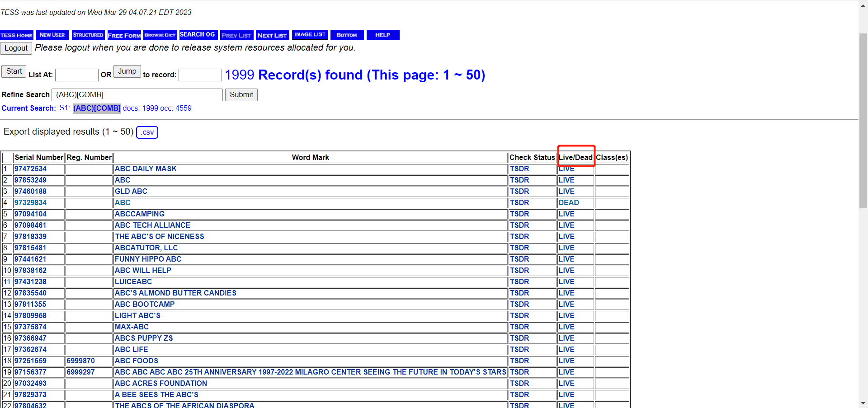Logout to release system resources
This screenshot has height=408, width=868.
point(16,48)
